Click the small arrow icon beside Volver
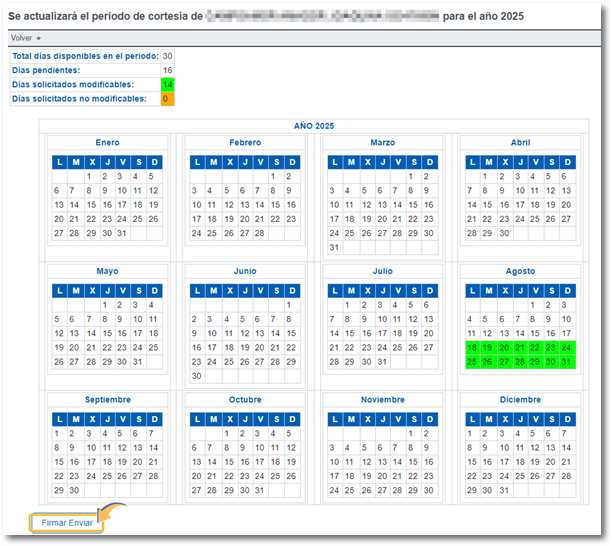Screen dimensions: 612x546 pos(39,37)
